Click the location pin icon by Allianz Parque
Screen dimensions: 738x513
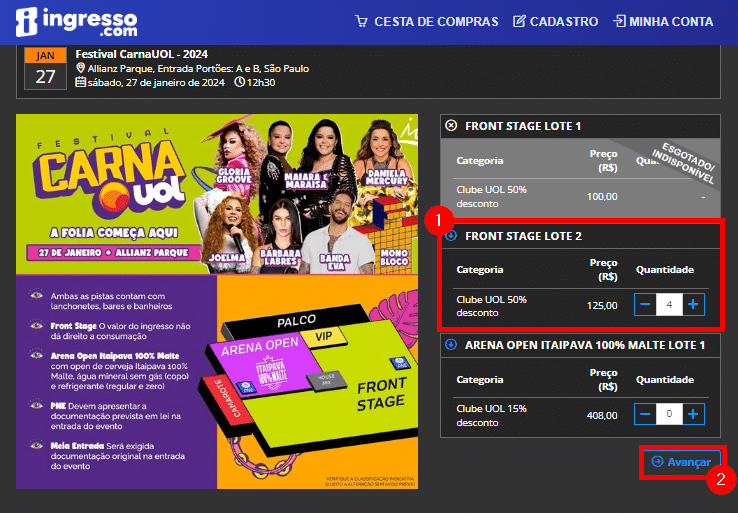pyautogui.click(x=80, y=68)
